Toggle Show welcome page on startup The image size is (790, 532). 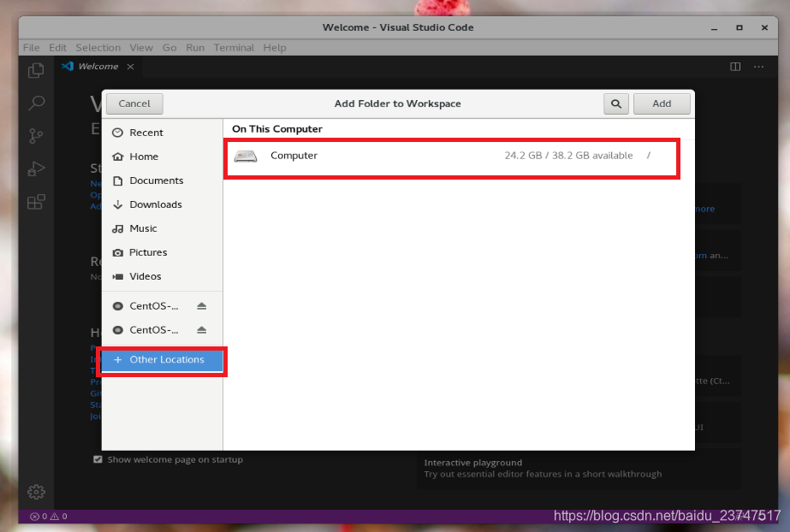pos(98,459)
